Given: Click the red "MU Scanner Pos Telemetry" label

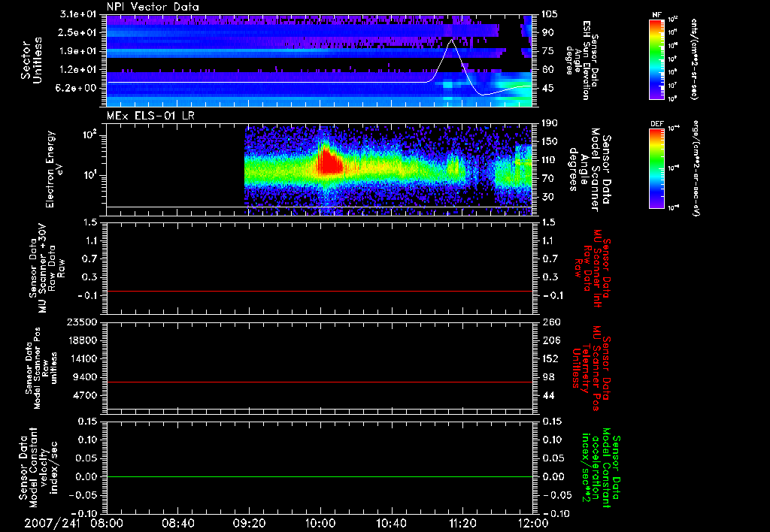Looking at the screenshot, I should (x=591, y=368).
